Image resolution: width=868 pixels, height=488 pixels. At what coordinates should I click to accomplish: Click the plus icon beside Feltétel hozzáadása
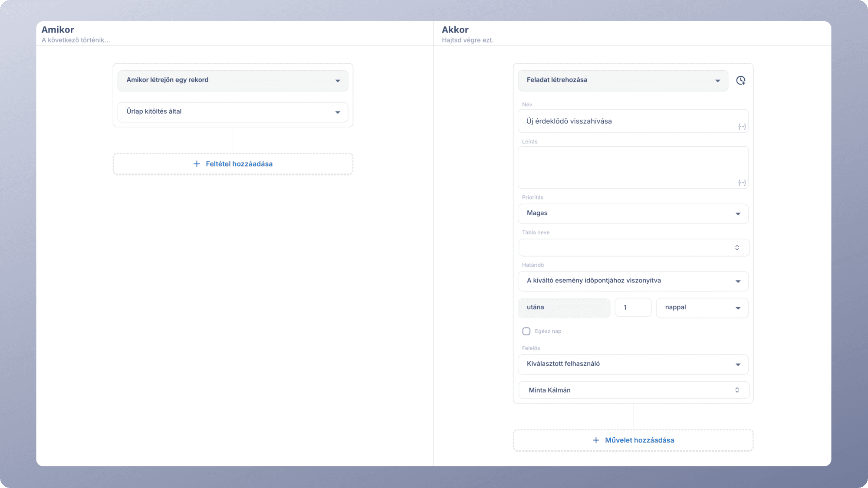197,164
